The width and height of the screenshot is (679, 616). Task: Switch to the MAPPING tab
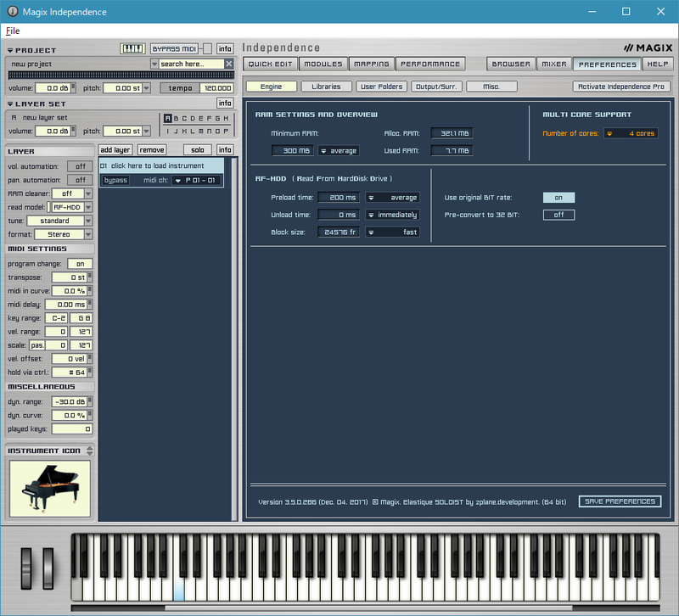pyautogui.click(x=372, y=64)
